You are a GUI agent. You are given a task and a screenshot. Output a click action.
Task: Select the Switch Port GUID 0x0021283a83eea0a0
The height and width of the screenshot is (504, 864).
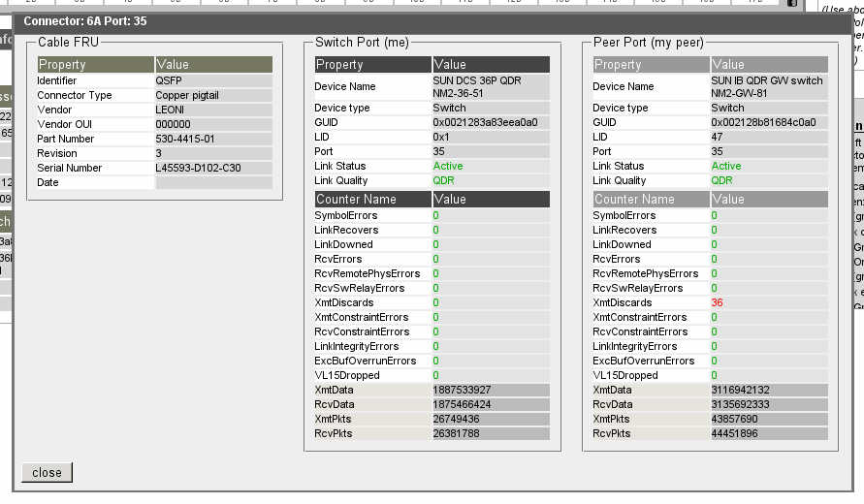(x=485, y=122)
